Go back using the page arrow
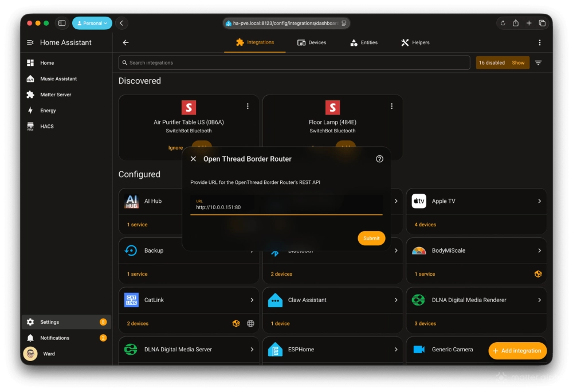573x392 pixels. pos(125,43)
